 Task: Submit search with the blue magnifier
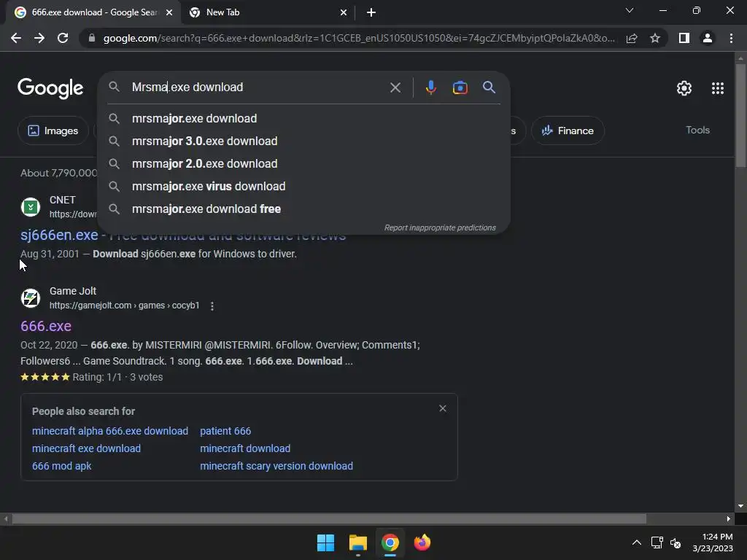489,87
